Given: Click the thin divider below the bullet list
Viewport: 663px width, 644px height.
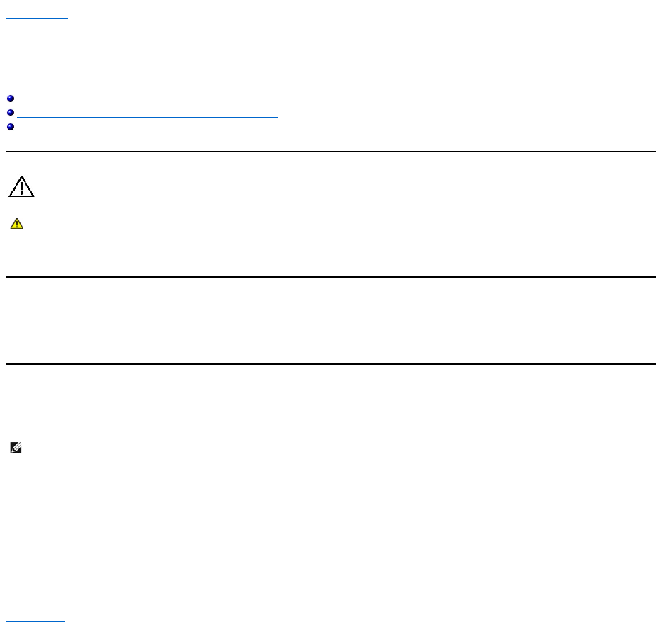Looking at the screenshot, I should [x=331, y=151].
